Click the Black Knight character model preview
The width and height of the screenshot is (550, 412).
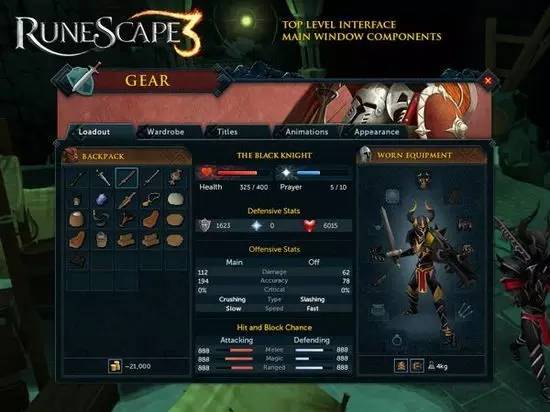tap(424, 266)
